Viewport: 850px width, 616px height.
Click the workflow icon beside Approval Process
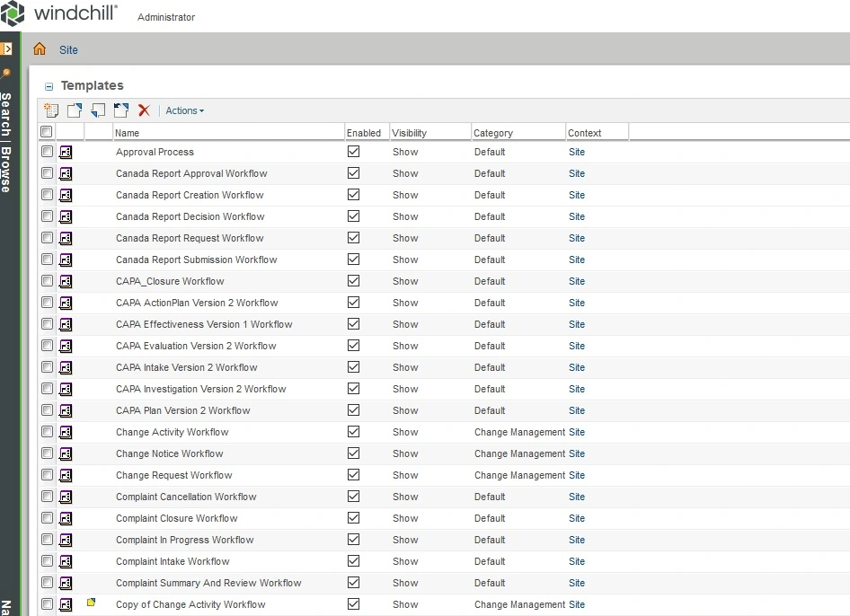pos(66,153)
